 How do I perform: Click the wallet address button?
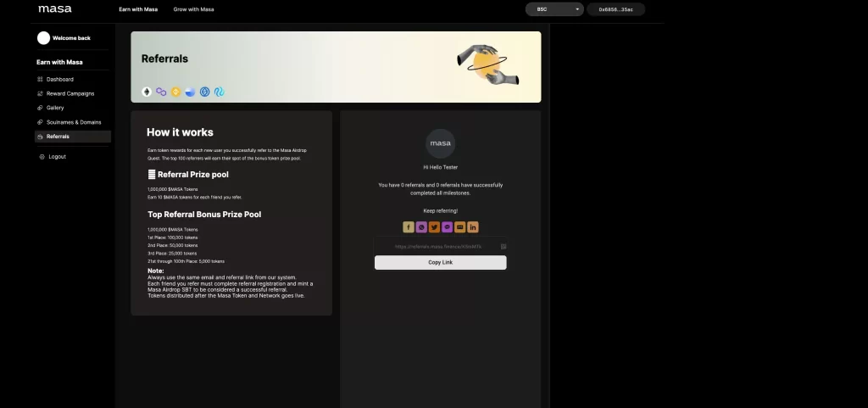click(615, 9)
